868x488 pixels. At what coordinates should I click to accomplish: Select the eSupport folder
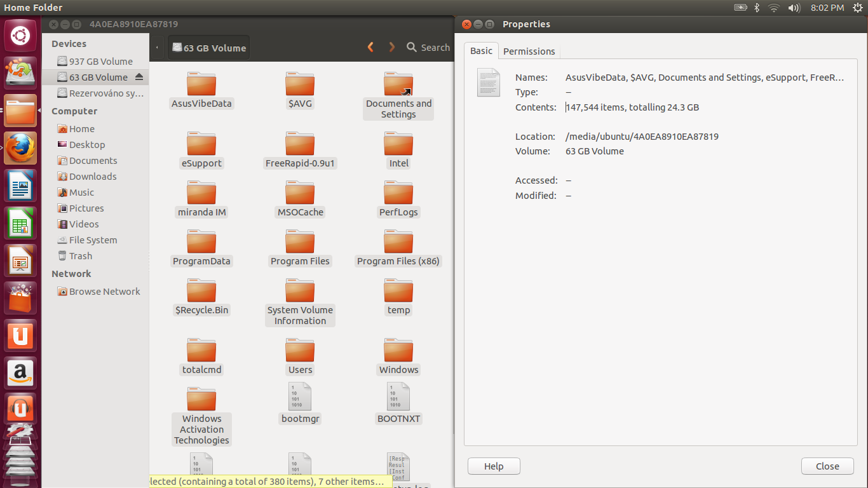tap(201, 151)
